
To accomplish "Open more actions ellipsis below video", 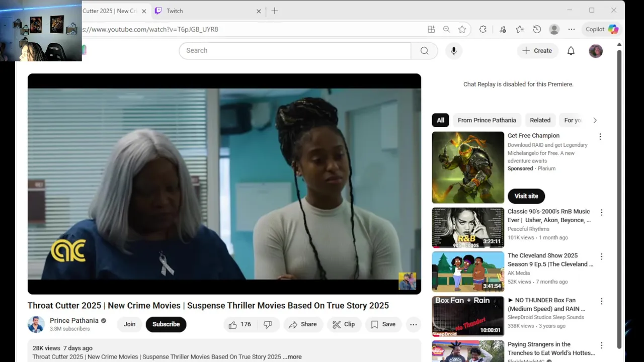I will click(x=413, y=324).
